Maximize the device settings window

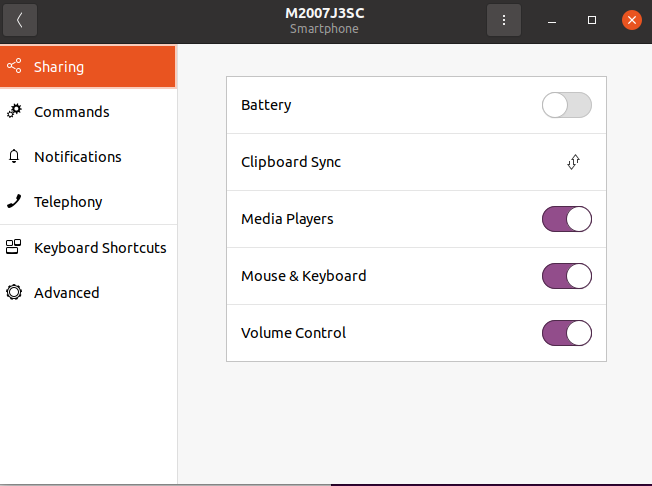point(592,20)
